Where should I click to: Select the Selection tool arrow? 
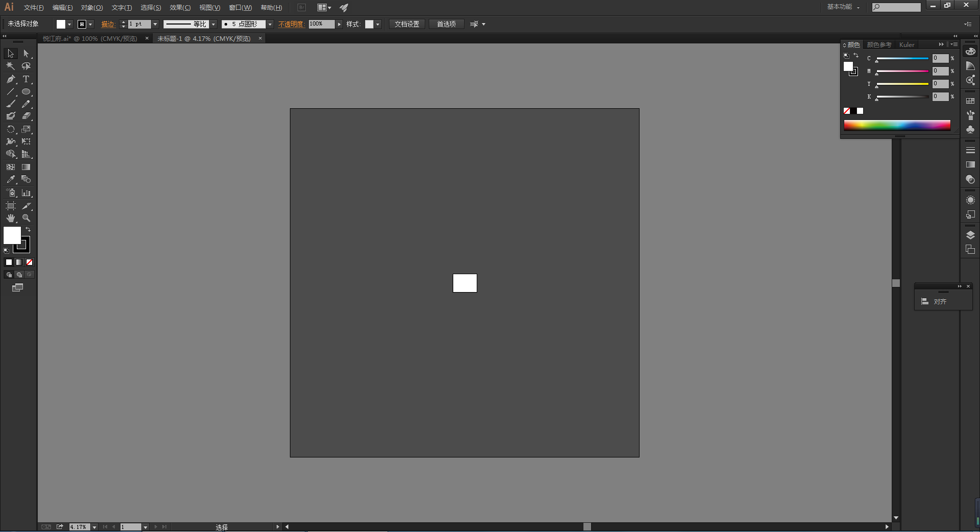pyautogui.click(x=11, y=54)
